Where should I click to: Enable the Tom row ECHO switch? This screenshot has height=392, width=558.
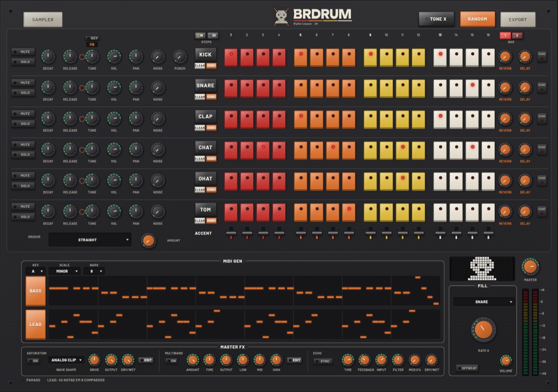pos(542,211)
